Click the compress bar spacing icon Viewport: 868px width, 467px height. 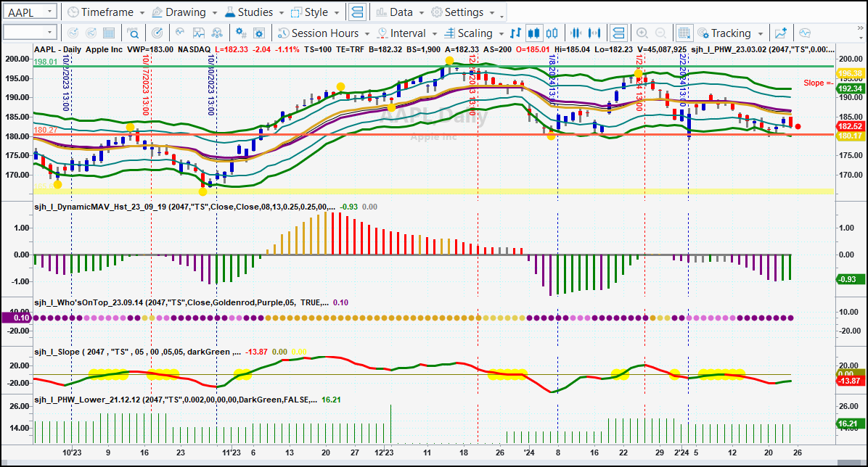coord(576,33)
